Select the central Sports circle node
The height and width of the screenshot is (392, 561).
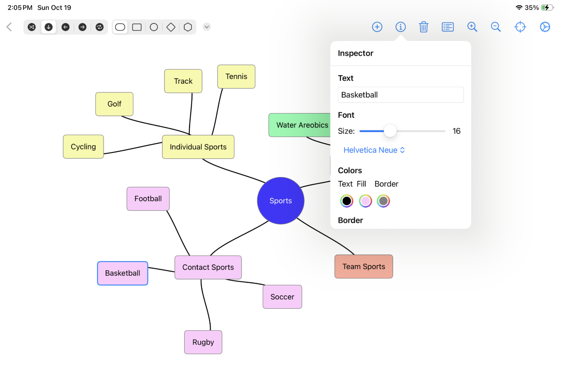click(x=280, y=201)
